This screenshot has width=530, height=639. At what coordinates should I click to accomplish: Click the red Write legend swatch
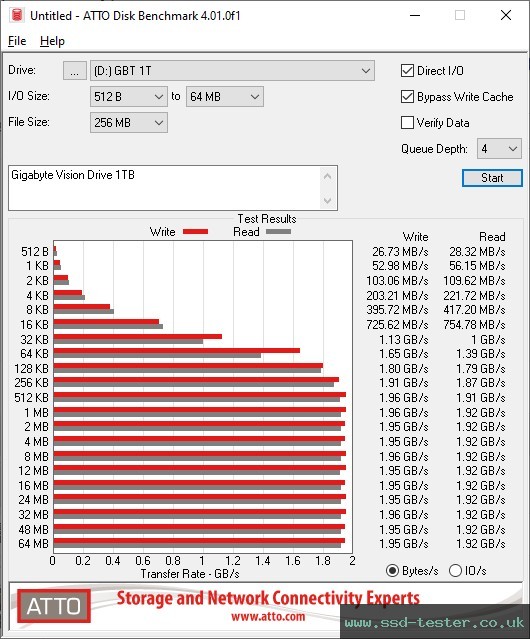pyautogui.click(x=196, y=231)
